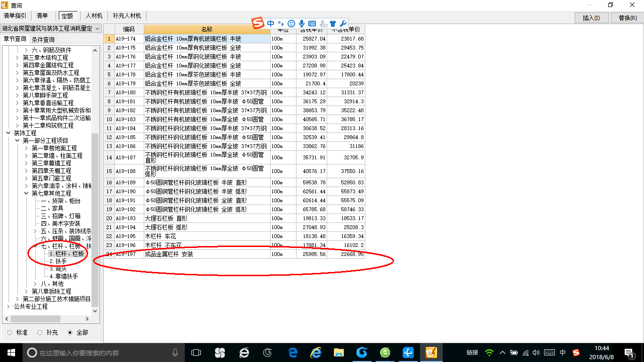
Task: Expand 第三章幕墙工程 in tree
Action: click(26, 163)
